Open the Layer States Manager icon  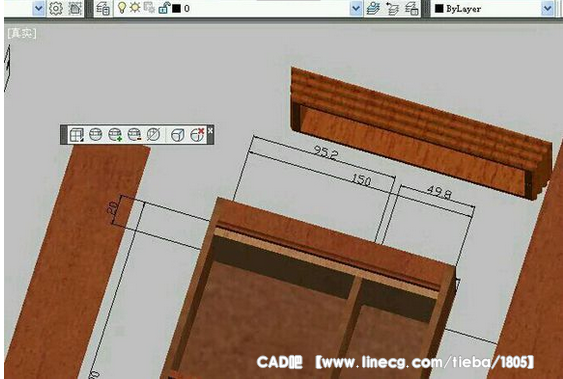click(411, 8)
